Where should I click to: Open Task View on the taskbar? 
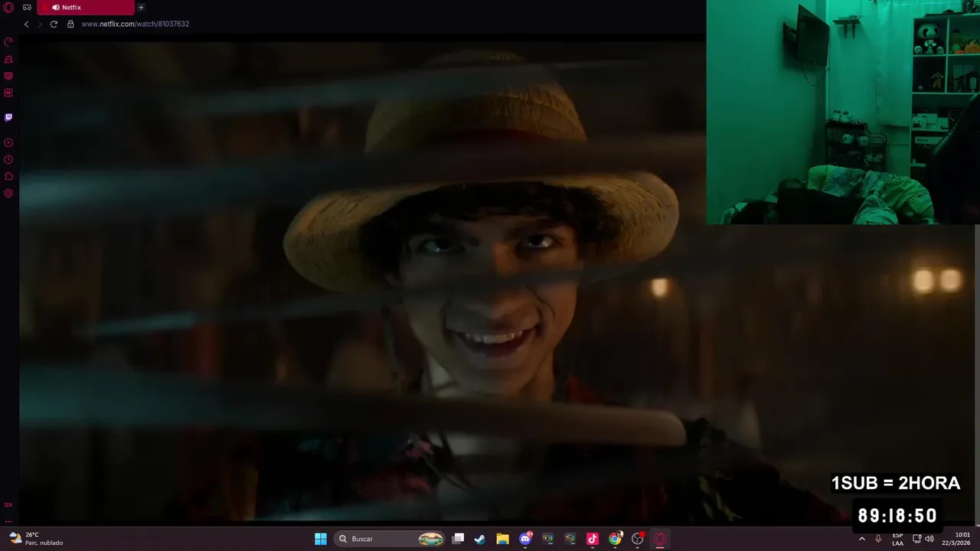click(x=458, y=539)
